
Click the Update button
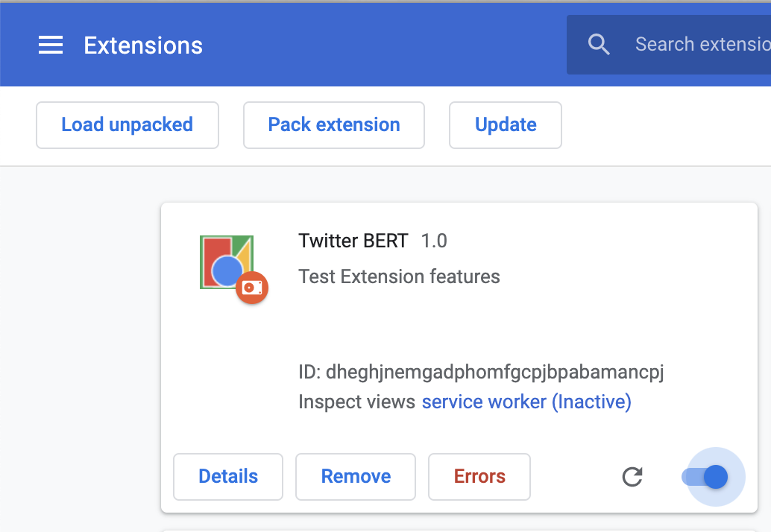pyautogui.click(x=506, y=124)
